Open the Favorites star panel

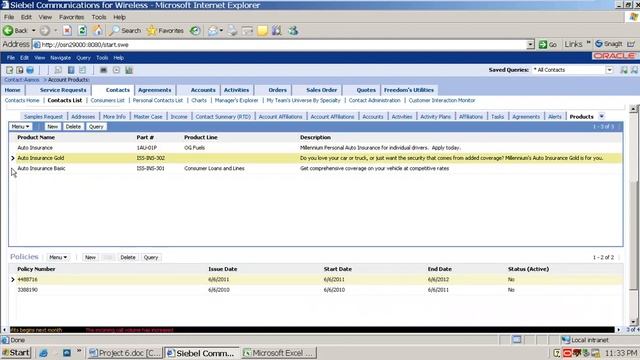pos(165,31)
